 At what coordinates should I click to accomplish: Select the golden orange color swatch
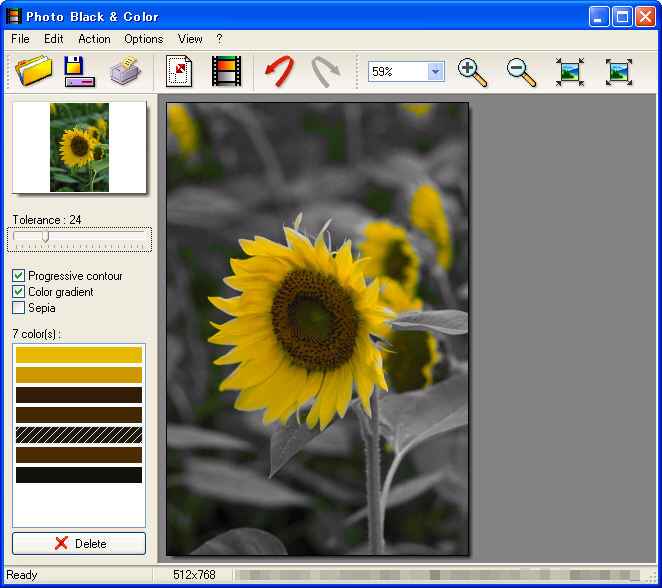click(79, 375)
